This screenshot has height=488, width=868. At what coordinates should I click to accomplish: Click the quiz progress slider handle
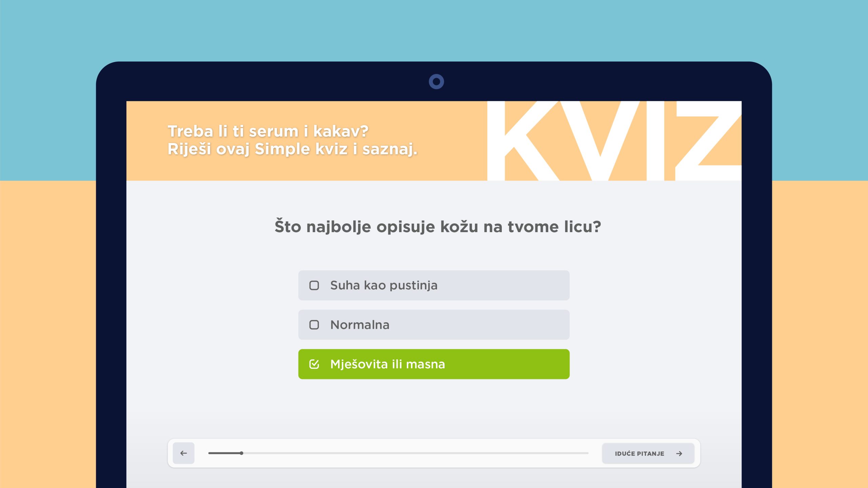[x=241, y=453]
